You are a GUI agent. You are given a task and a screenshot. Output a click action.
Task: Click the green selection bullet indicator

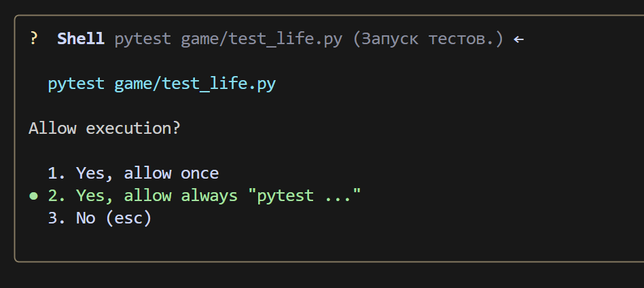click(33, 196)
